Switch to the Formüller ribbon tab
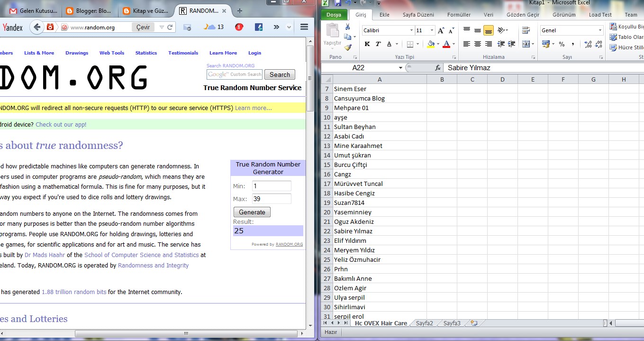 point(459,15)
